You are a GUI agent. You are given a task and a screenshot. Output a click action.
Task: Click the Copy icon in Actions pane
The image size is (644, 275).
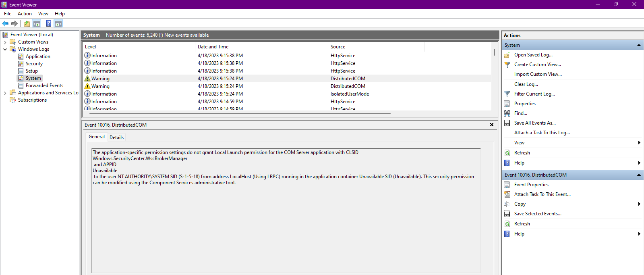(x=507, y=204)
